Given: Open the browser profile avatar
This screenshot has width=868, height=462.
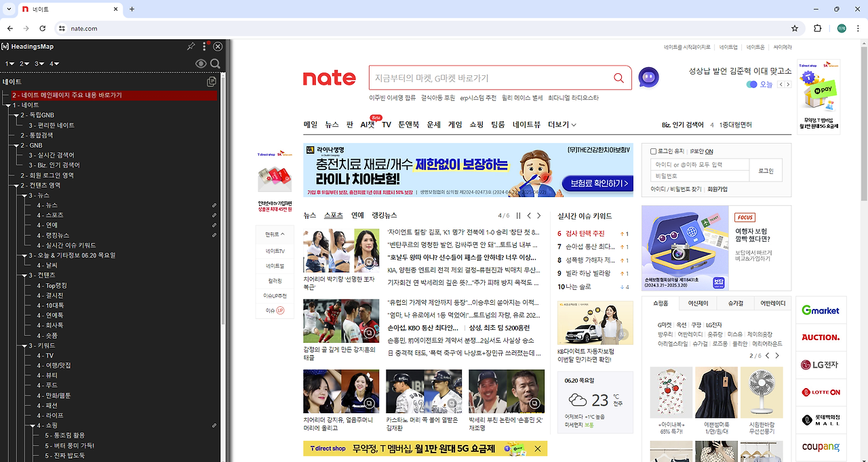Looking at the screenshot, I should 842,28.
